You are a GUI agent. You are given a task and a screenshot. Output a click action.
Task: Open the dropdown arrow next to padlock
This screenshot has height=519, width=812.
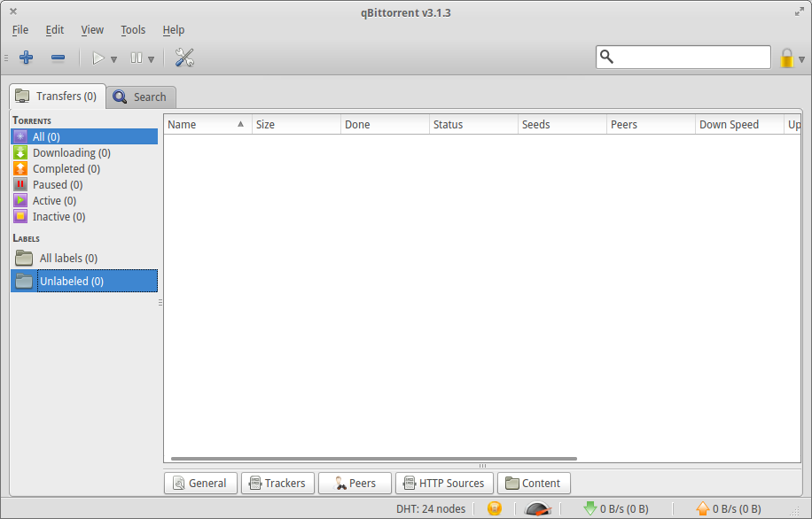click(x=801, y=59)
